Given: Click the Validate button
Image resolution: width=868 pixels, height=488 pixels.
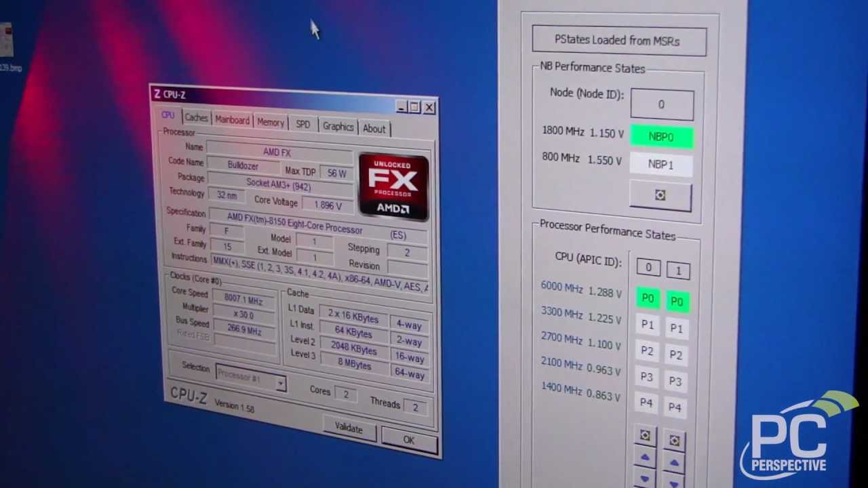Looking at the screenshot, I should coord(349,428).
